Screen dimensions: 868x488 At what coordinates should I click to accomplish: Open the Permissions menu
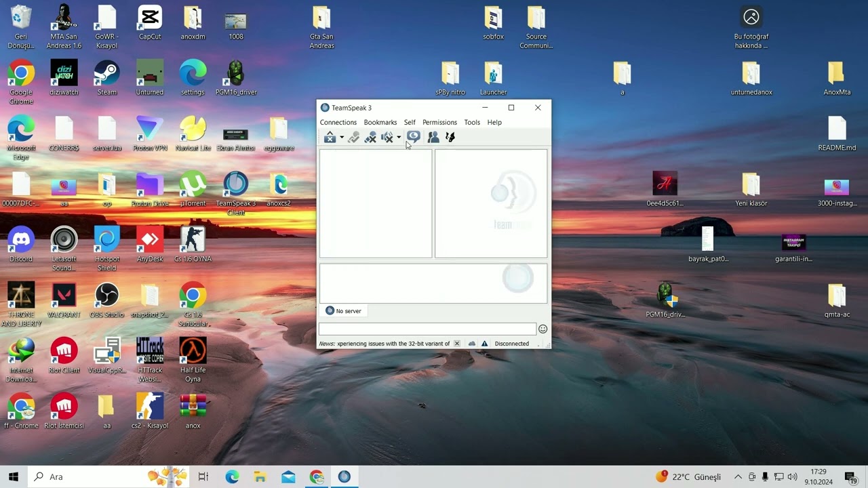(x=439, y=122)
